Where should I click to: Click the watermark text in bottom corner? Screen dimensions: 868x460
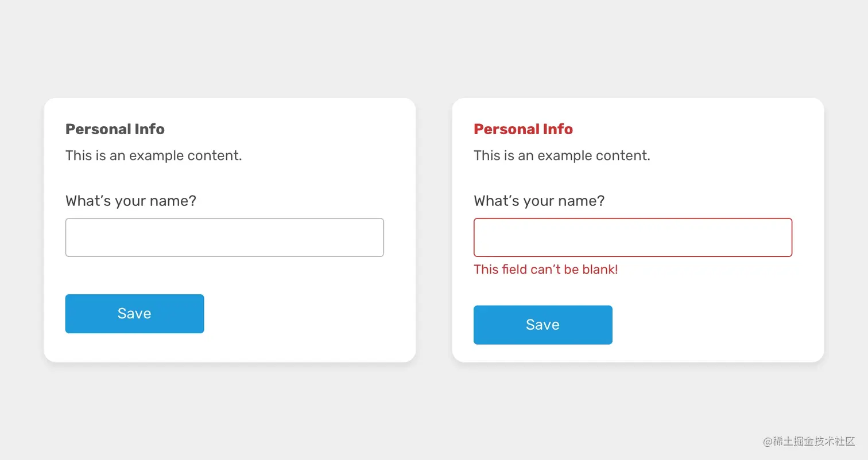click(809, 441)
